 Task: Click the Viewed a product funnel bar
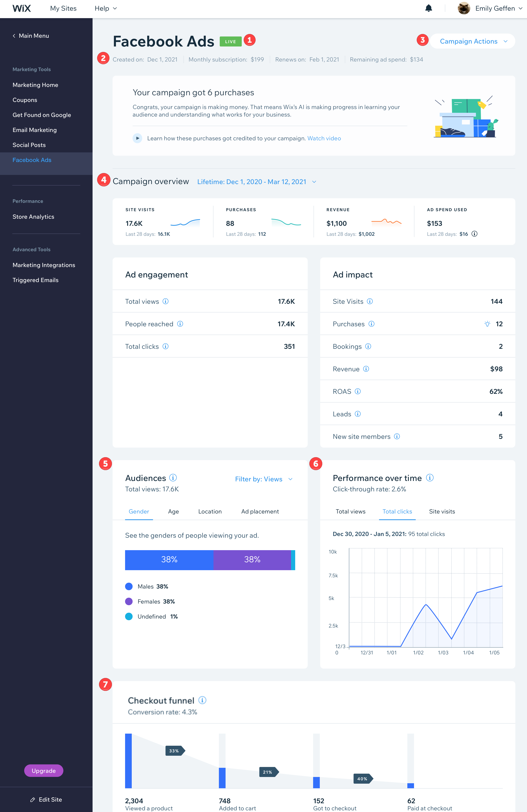(x=128, y=761)
